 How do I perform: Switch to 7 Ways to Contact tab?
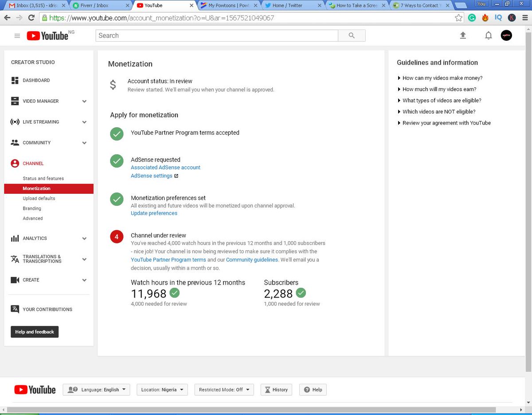pyautogui.click(x=420, y=5)
